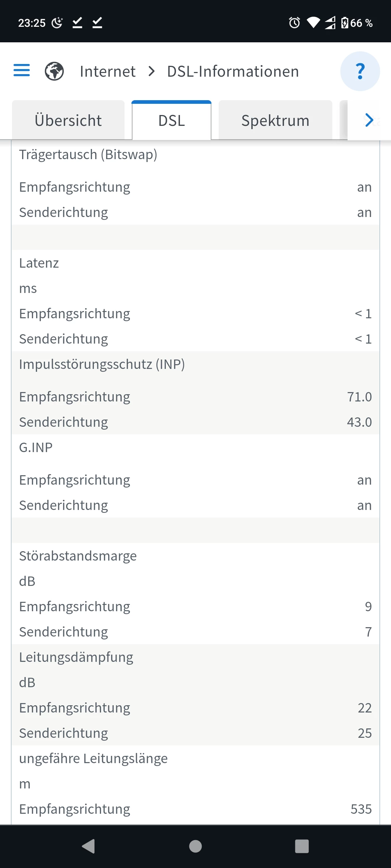Tap the battery status icon
Viewport: 391px width, 868px height.
click(x=345, y=23)
